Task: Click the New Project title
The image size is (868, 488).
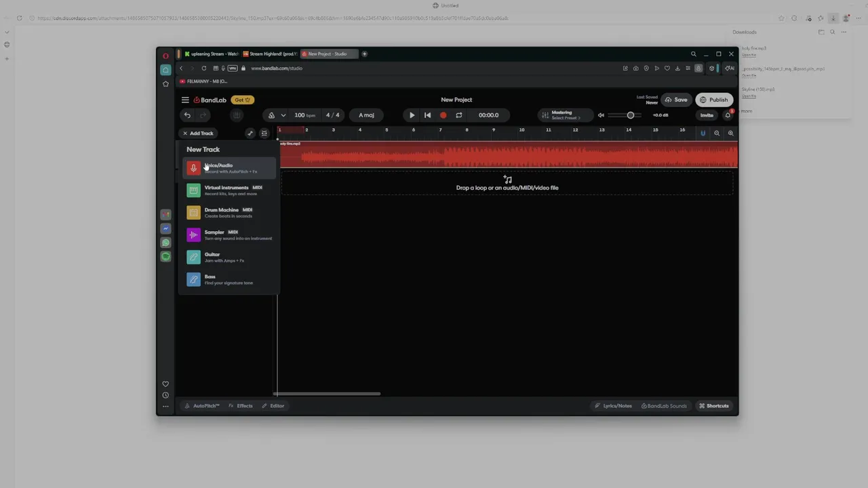Action: coord(456,100)
